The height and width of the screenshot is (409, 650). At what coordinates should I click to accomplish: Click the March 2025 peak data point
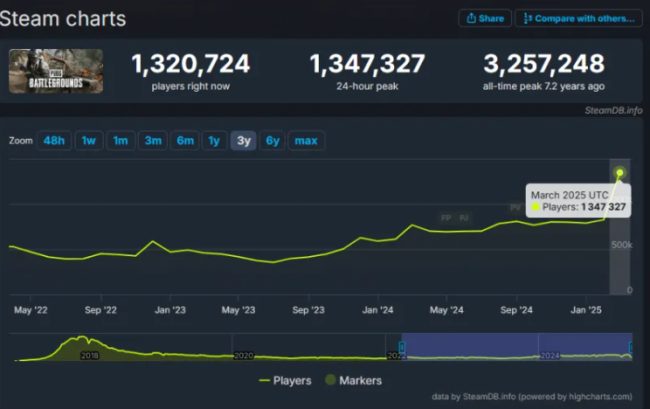pos(620,173)
